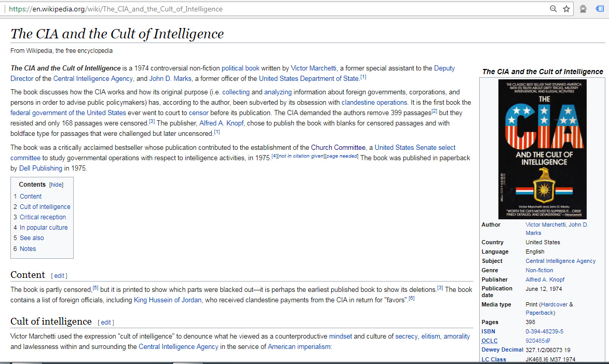The height and width of the screenshot is (364, 609).
Task: Edit the Cult of intelligence section
Action: [105, 323]
